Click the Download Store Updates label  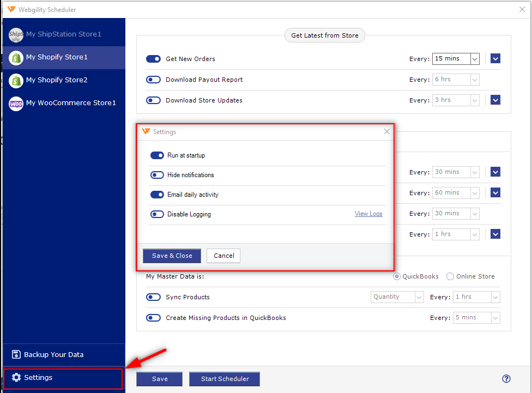click(204, 100)
